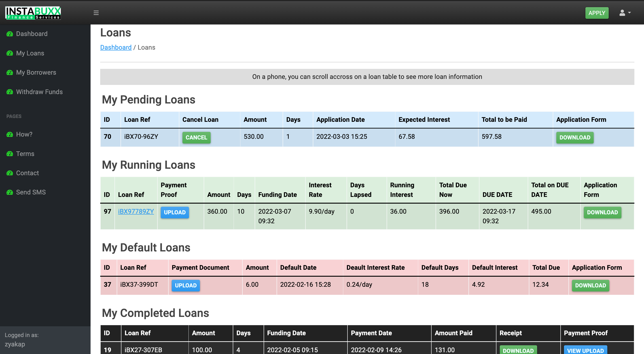
Task: Open Send SMS page
Action: coord(31,192)
